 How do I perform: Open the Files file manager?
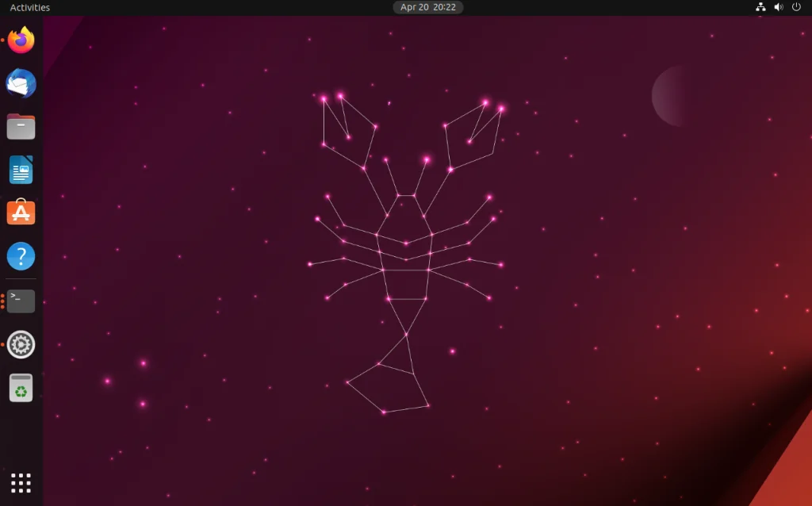[x=20, y=126]
